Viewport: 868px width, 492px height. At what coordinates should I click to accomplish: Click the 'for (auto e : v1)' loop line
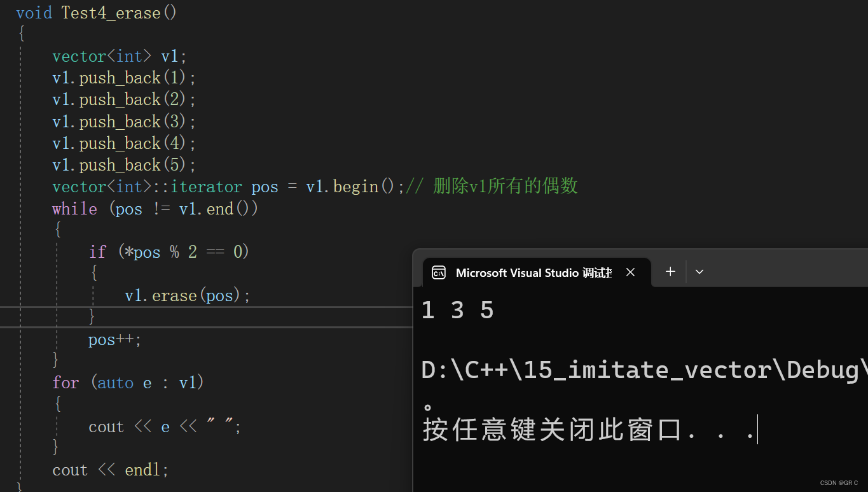(x=128, y=383)
